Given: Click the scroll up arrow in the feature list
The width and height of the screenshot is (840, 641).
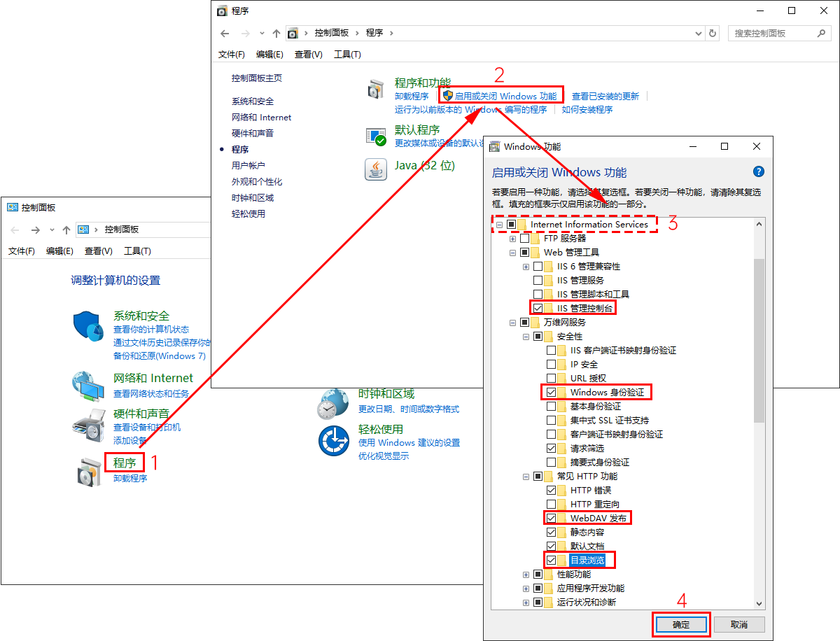Looking at the screenshot, I should 759,223.
